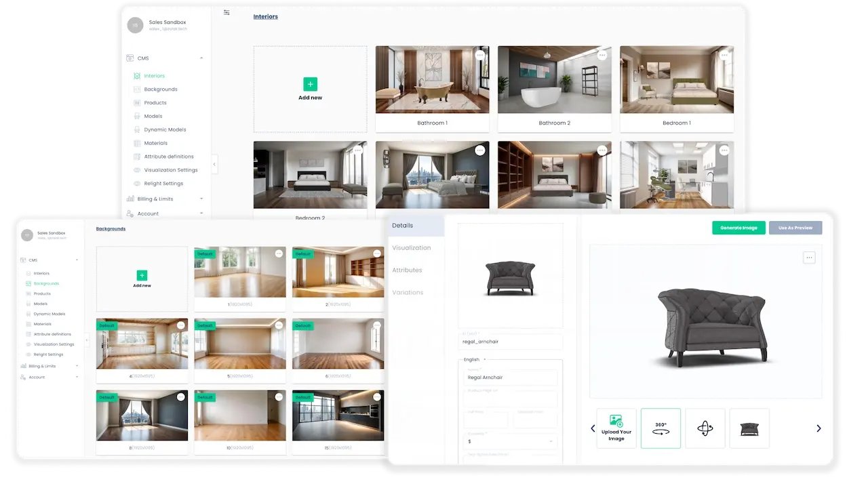
Task: Expand Billing & Limits in Interiors window
Action: [201, 199]
